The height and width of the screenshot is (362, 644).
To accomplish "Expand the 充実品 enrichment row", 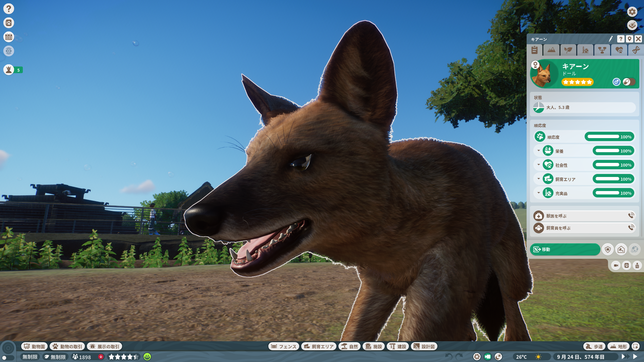I will [539, 193].
